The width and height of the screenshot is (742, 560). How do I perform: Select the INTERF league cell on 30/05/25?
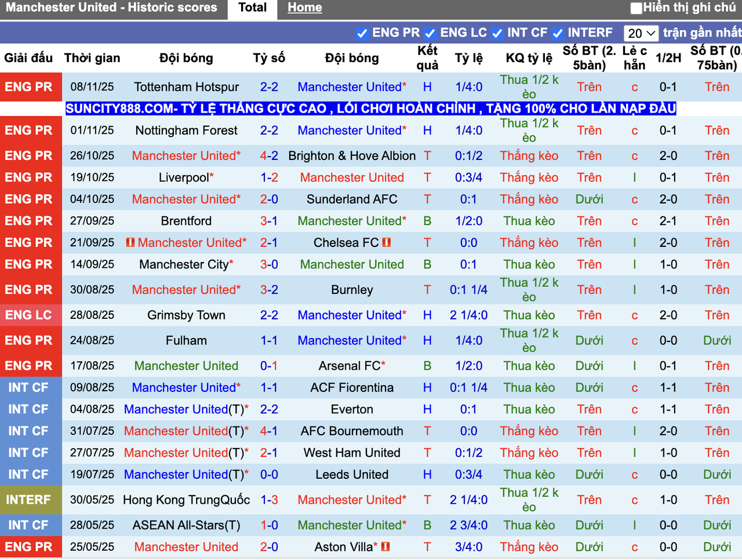(31, 500)
